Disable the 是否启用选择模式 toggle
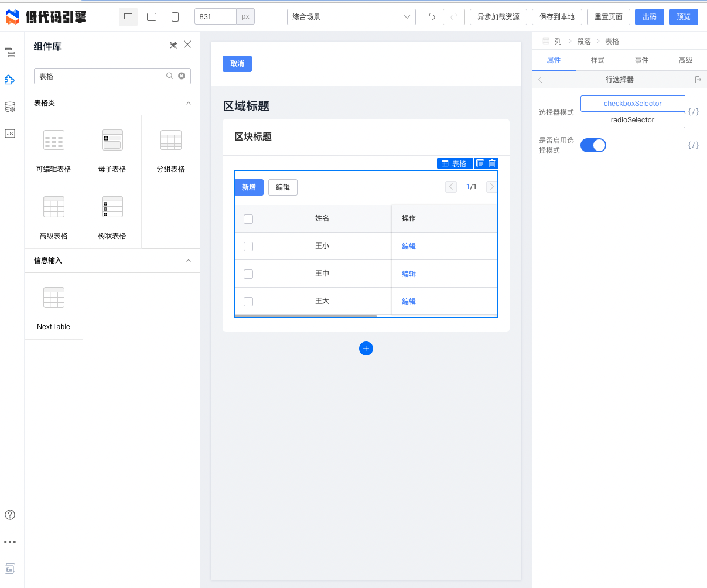This screenshot has height=588, width=707. (593, 145)
